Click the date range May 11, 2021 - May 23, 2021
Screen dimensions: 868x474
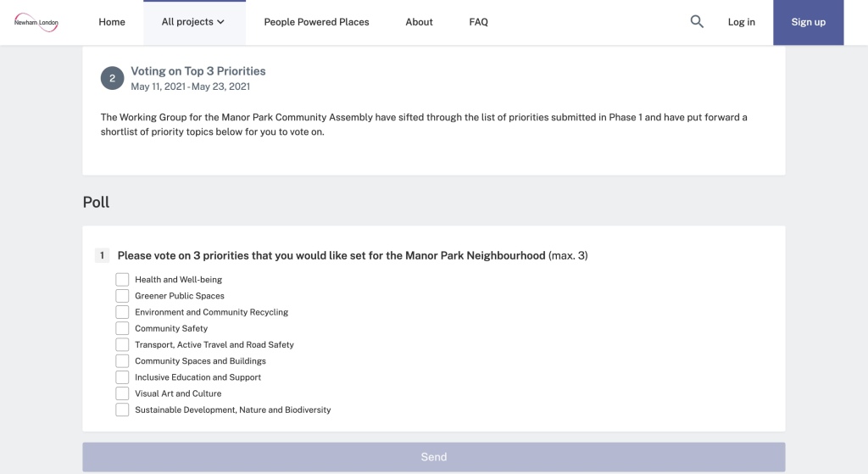click(191, 86)
